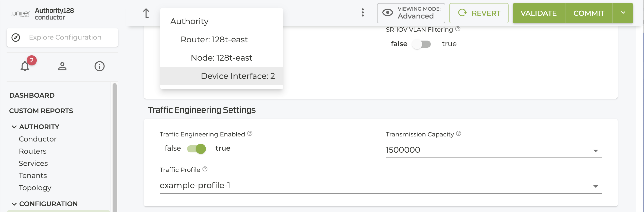
Task: Click the user account icon
Action: coord(62,66)
